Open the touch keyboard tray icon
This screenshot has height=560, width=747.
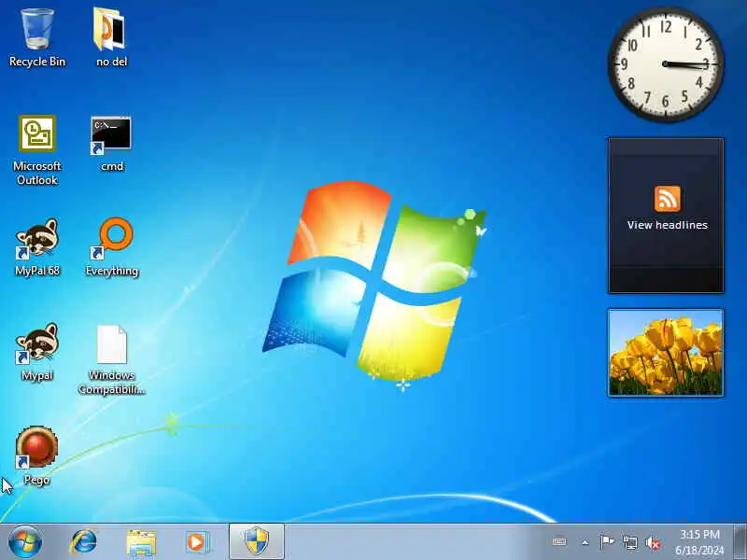[x=559, y=542]
